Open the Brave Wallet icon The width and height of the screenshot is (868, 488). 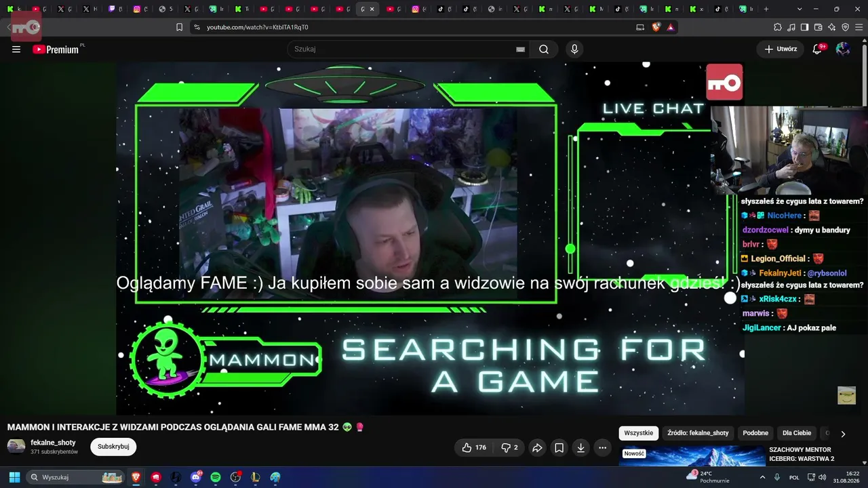(x=818, y=27)
